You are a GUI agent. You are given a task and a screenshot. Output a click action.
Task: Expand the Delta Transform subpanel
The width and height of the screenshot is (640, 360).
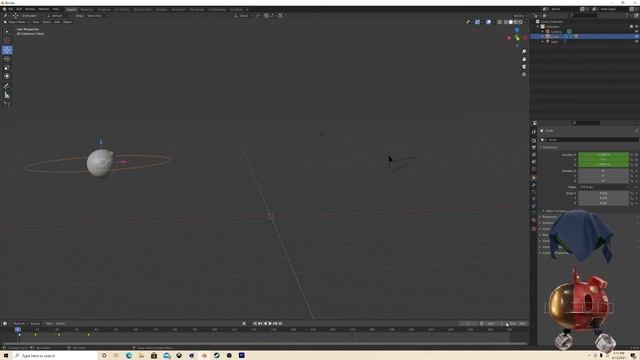(x=556, y=211)
